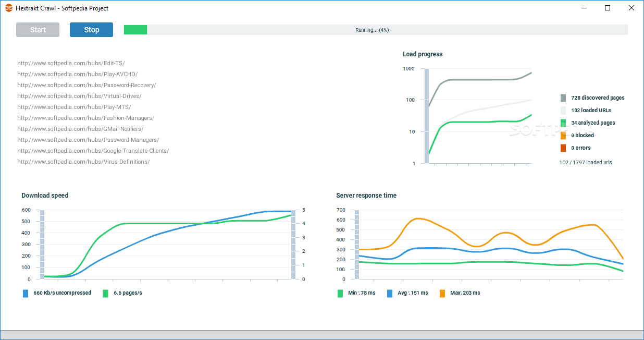Select the Google-Translate-Clients hub URL
The width and height of the screenshot is (644, 340).
tap(93, 151)
